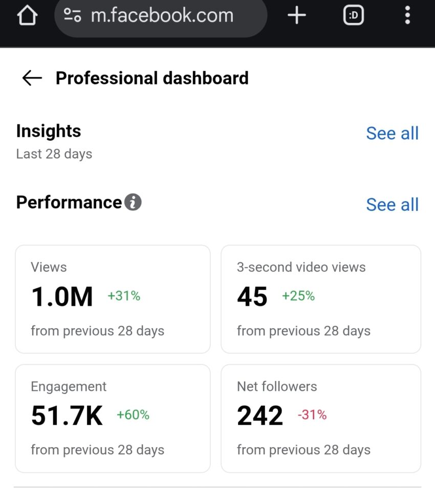The width and height of the screenshot is (435, 504).
Task: Click See all next to Insights
Action: pyautogui.click(x=392, y=133)
